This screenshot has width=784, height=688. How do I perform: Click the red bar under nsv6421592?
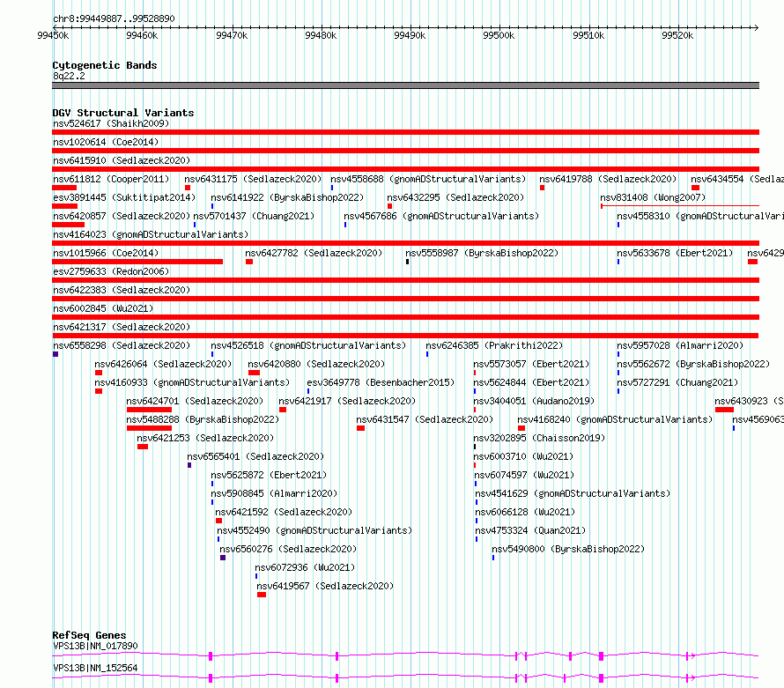click(219, 521)
